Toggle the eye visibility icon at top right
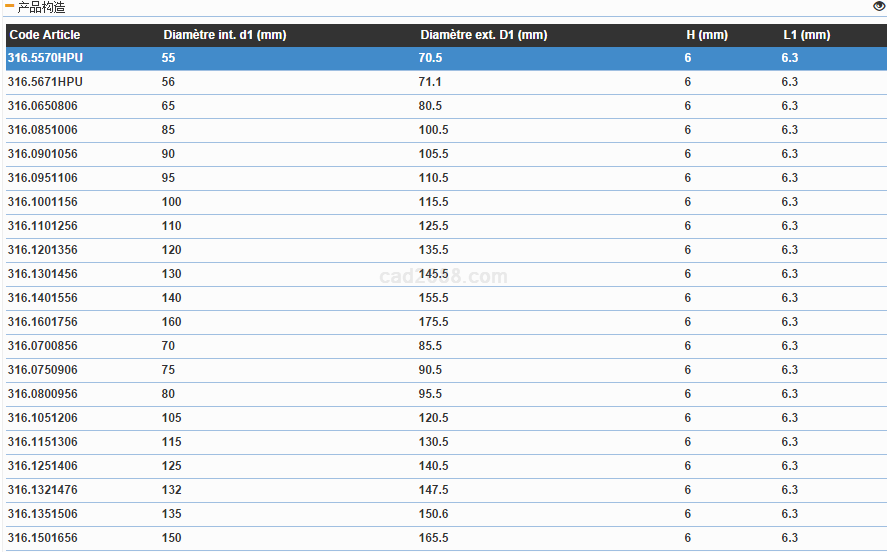 [878, 7]
